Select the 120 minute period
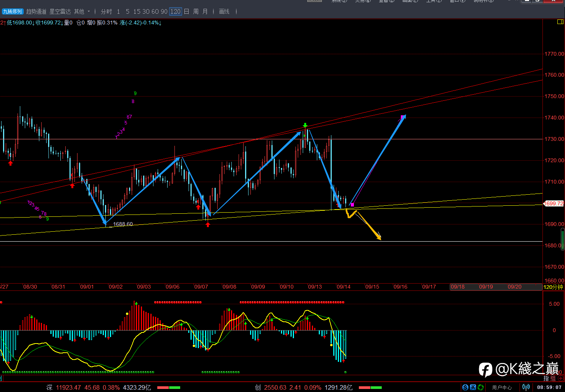 click(x=175, y=11)
